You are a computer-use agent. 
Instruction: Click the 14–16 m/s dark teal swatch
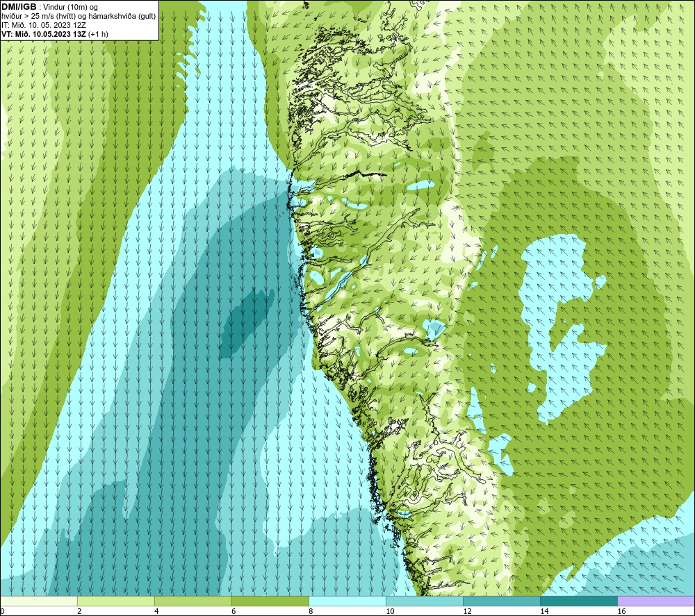(578, 601)
